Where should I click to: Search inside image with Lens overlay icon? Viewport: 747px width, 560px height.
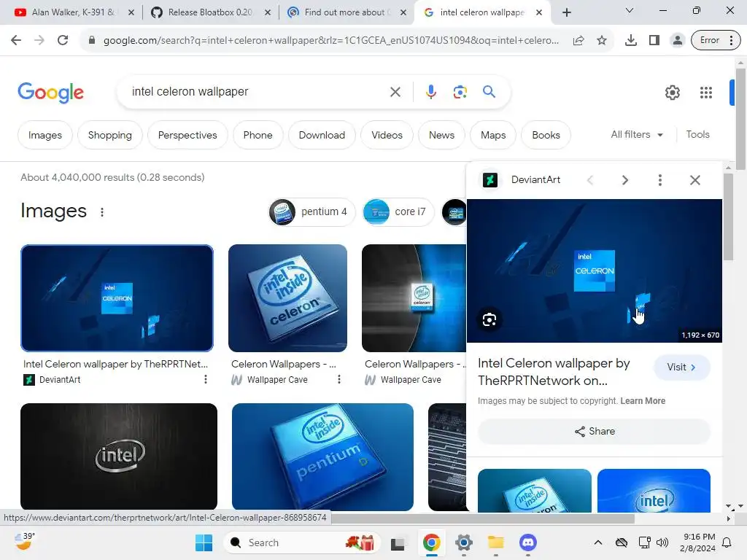(x=489, y=319)
